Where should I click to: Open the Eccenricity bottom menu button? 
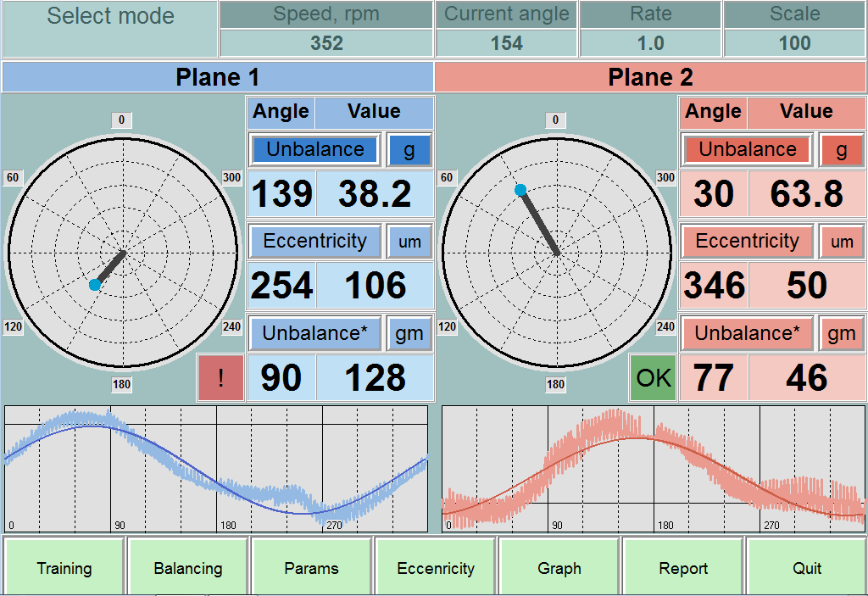(x=436, y=568)
